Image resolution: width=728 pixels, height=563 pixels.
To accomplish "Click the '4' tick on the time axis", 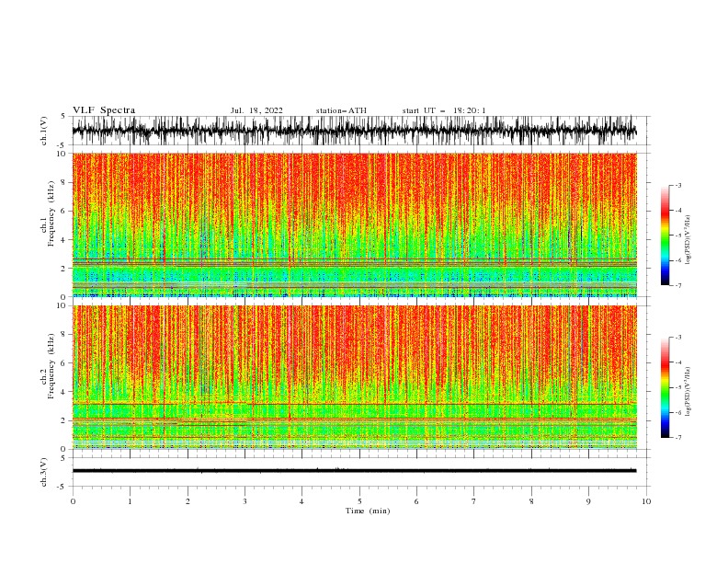I will [301, 501].
